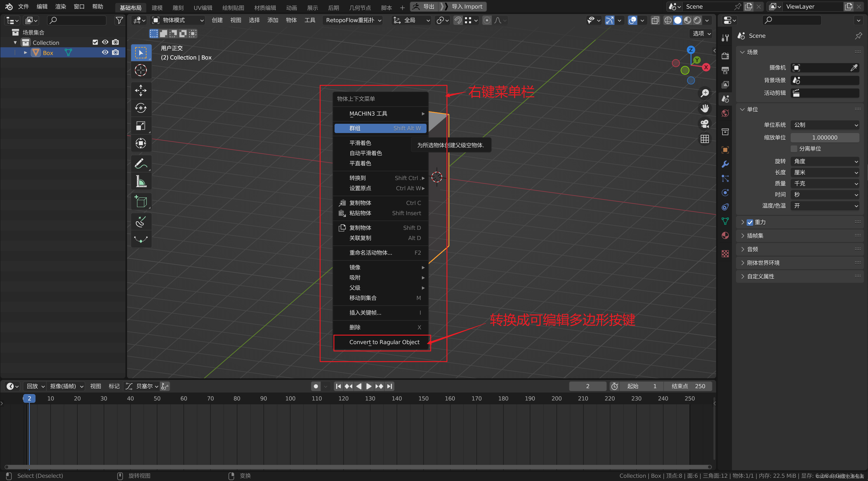Switch to rendered shading mode
Screen dimensions: 868x481
click(x=697, y=20)
